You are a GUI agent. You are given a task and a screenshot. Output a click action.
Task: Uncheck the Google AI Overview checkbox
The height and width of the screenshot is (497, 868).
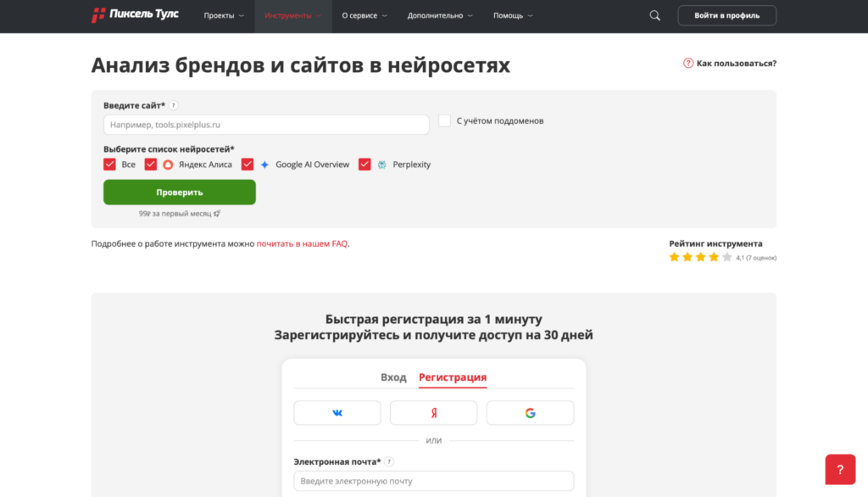pyautogui.click(x=248, y=165)
